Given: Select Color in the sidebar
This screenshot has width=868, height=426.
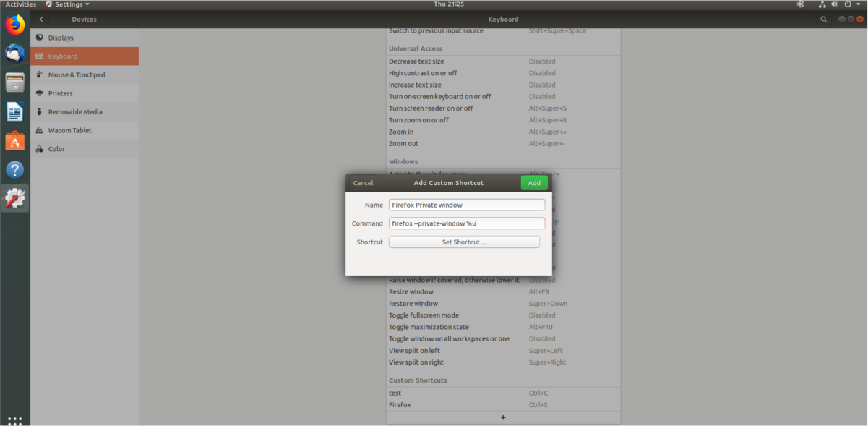Looking at the screenshot, I should (x=85, y=149).
